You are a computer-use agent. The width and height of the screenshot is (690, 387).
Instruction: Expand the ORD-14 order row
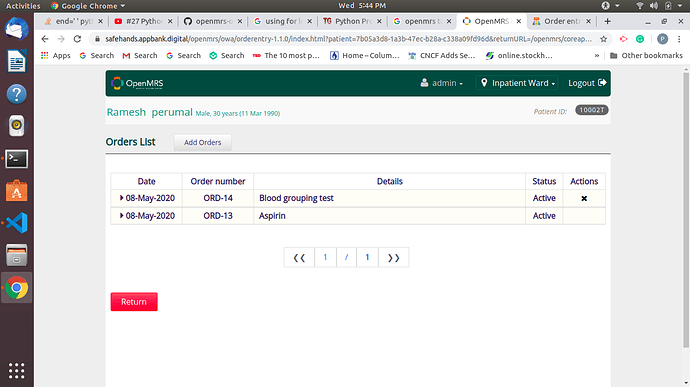coord(121,198)
